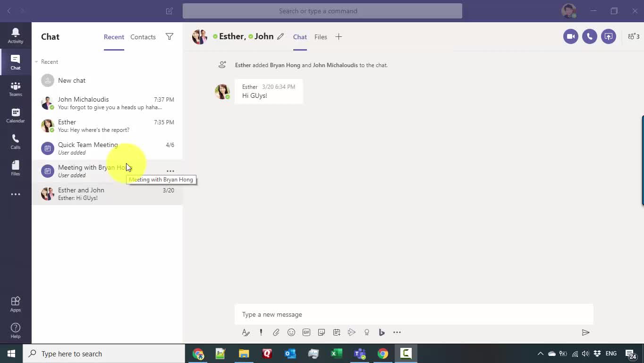The image size is (644, 363).
Task: Open the text Format options icon
Action: tap(246, 332)
